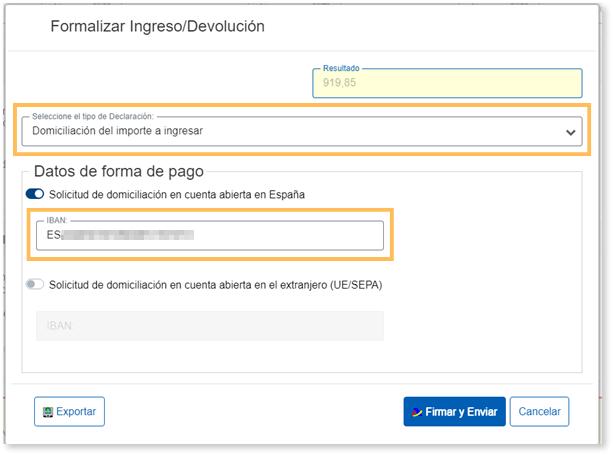Screen dimensions: 613x455
Task: Click the 'Datos de forma de pago' heading
Action: point(119,171)
